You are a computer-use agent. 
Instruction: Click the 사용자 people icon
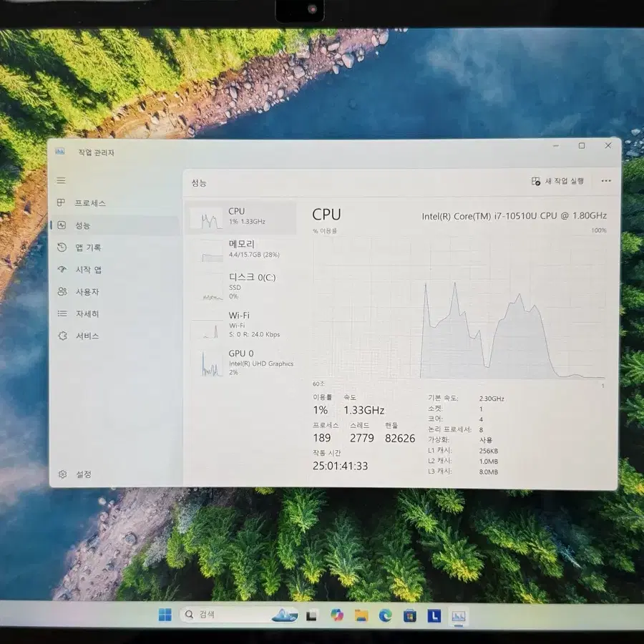pos(62,292)
